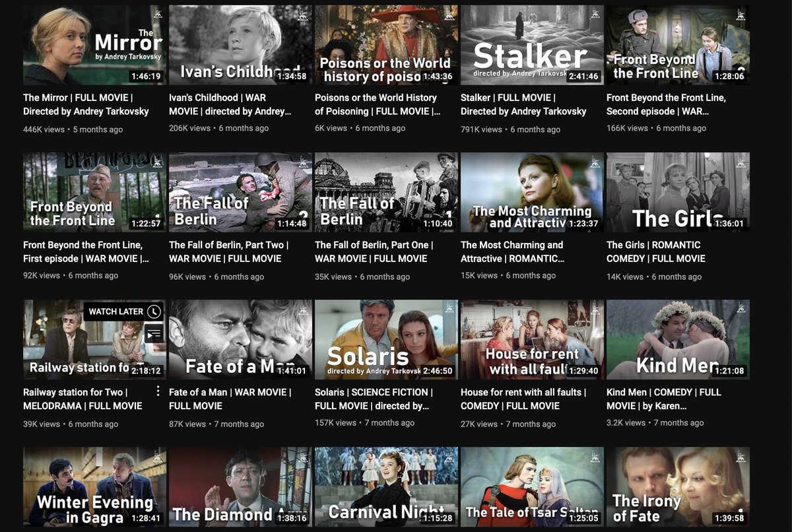Open The Most Charming and Attractive title link
The height and width of the screenshot is (532, 792).
[x=511, y=251]
